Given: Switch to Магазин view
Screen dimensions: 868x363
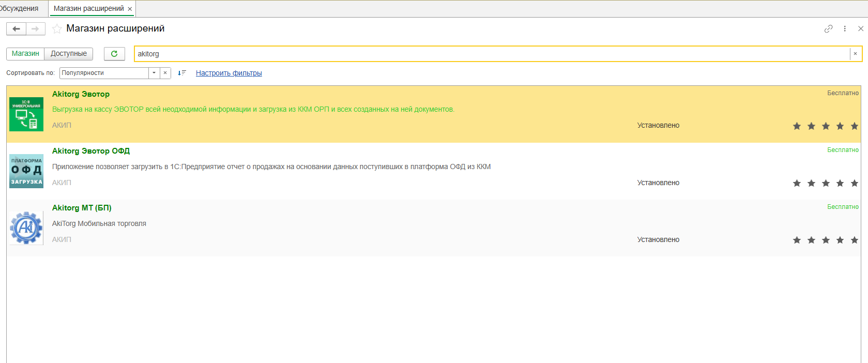Looking at the screenshot, I should point(25,54).
